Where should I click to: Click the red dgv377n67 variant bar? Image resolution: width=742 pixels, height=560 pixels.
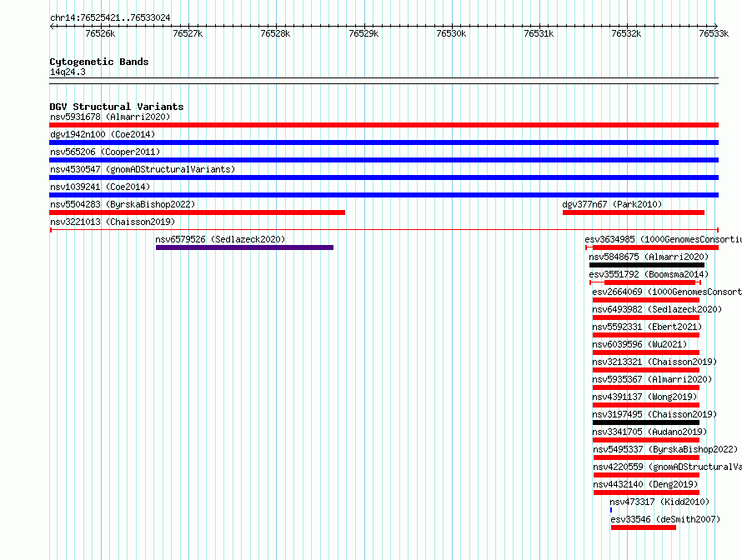[x=634, y=212]
